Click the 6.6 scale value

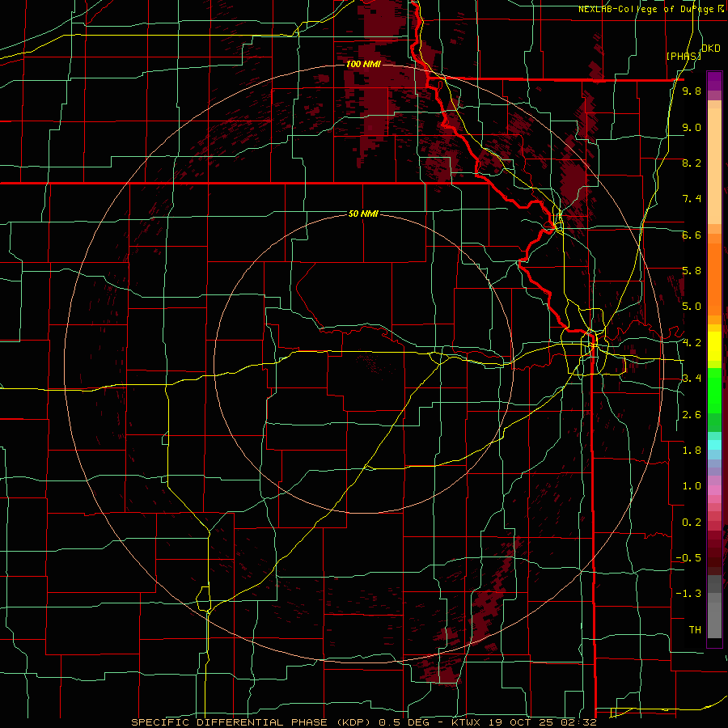tap(692, 235)
